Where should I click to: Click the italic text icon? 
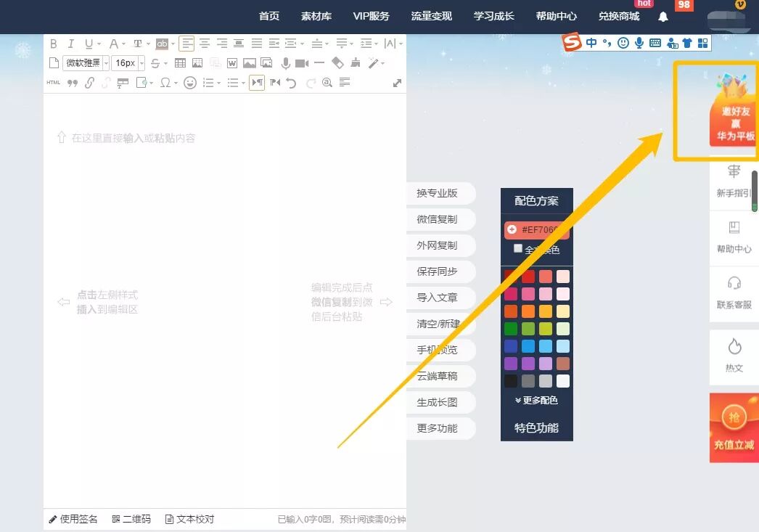71,44
